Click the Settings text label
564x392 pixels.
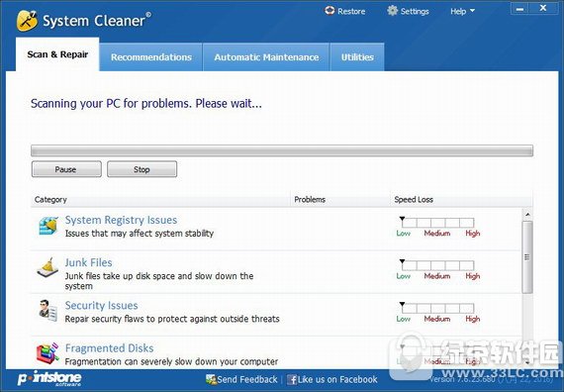click(x=415, y=12)
